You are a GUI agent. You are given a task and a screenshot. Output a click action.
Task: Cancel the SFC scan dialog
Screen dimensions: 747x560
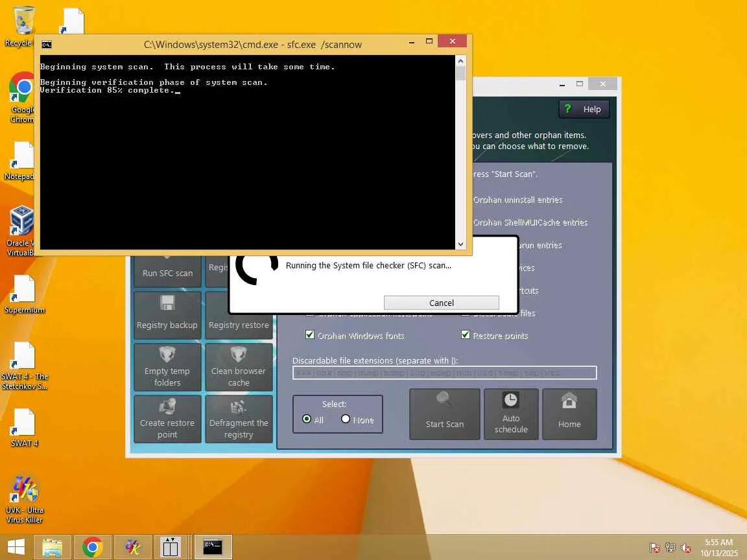coord(441,303)
